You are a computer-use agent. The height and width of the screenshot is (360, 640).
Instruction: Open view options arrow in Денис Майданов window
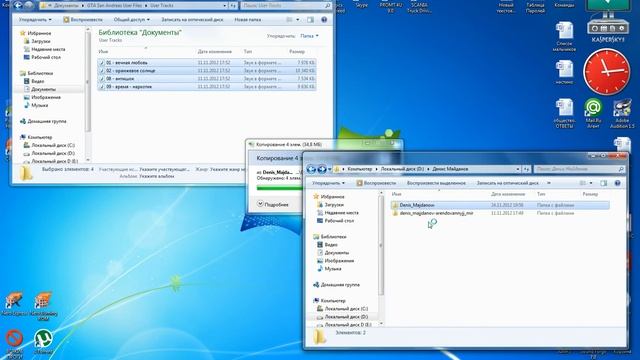(x=591, y=183)
